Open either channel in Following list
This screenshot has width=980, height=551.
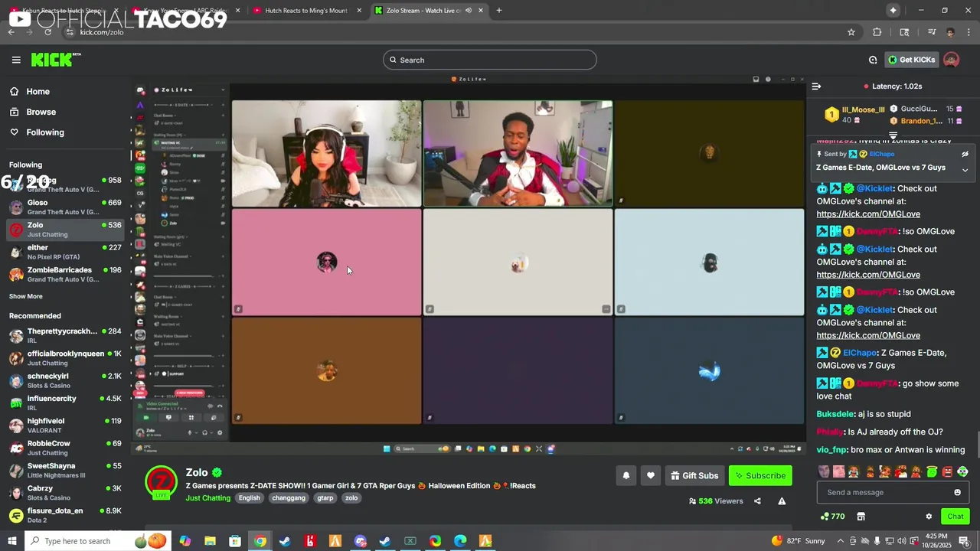pyautogui.click(x=65, y=252)
